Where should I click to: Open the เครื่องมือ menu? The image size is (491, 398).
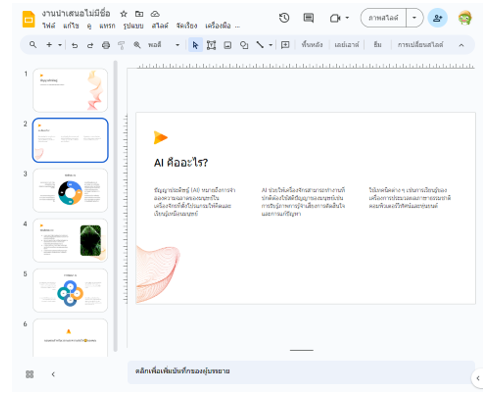point(218,26)
